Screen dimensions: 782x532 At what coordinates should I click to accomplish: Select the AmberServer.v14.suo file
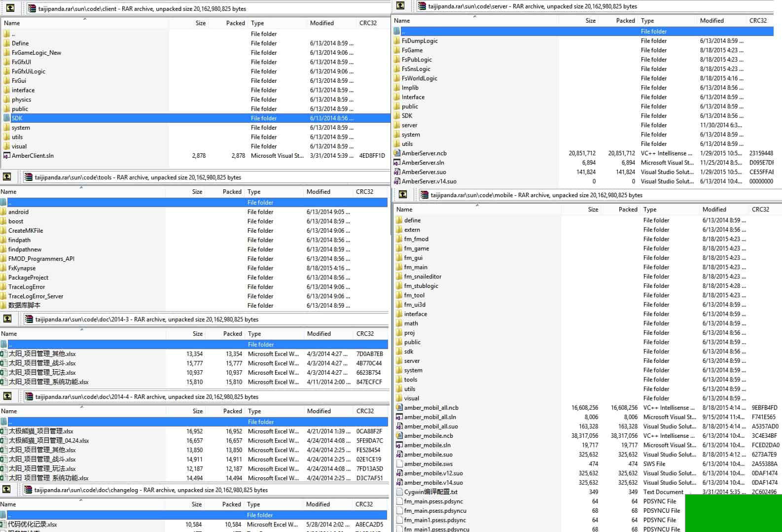428,181
